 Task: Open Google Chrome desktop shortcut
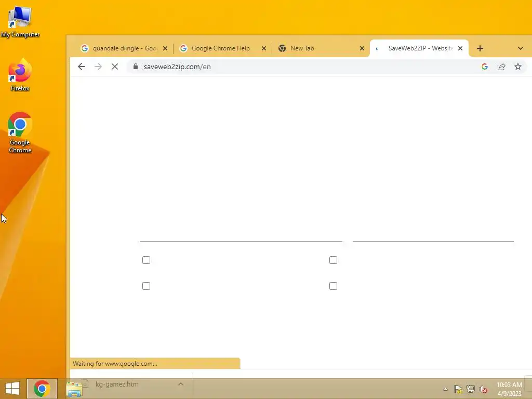pos(20,132)
